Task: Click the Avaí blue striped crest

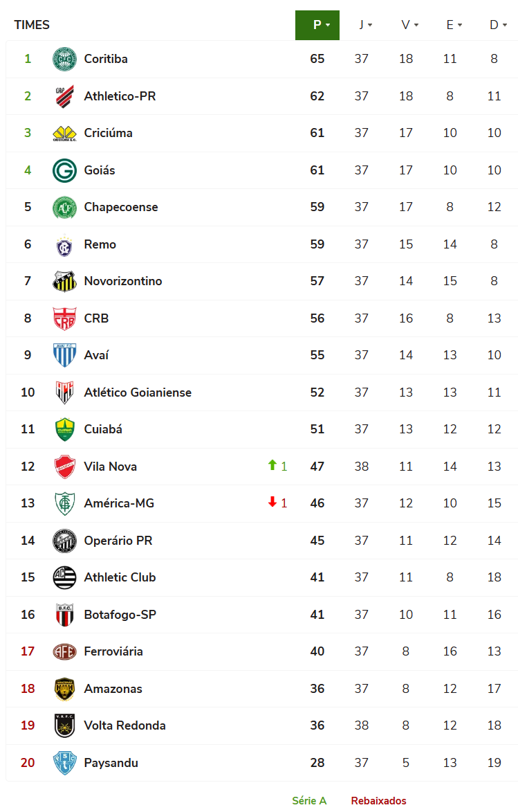Action: [64, 355]
